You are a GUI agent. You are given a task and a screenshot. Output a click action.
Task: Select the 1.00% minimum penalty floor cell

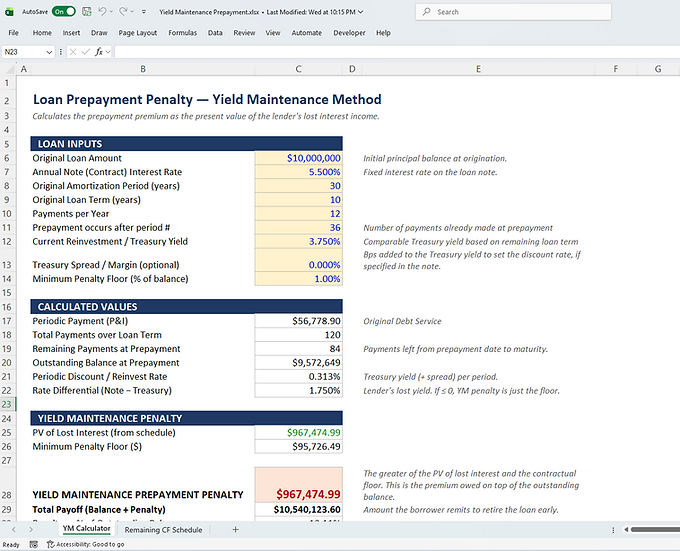click(x=299, y=279)
